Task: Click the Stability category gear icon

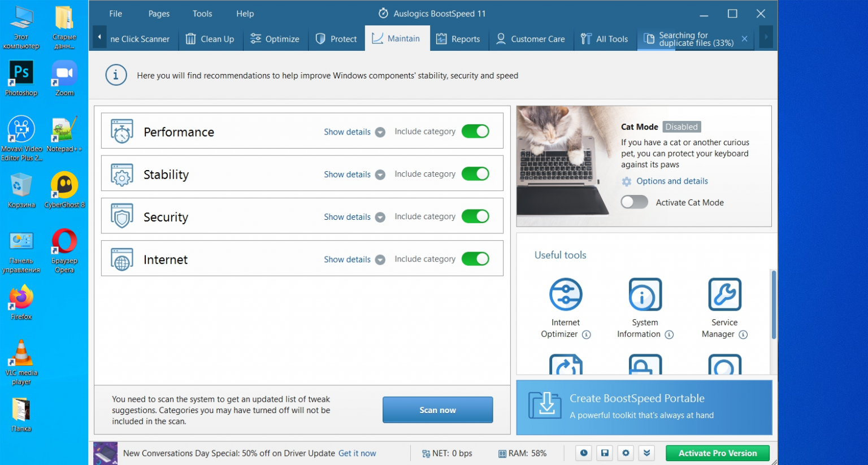Action: pyautogui.click(x=122, y=174)
